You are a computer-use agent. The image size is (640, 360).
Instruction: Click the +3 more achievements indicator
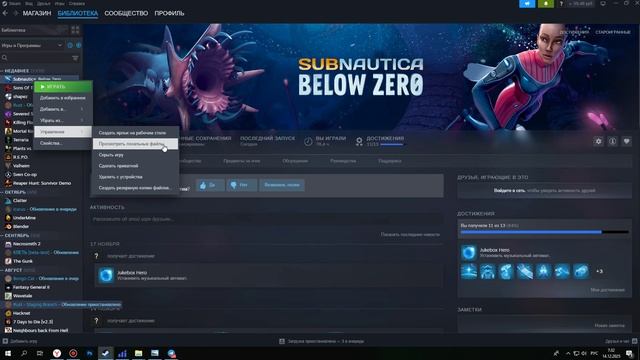pos(599,271)
